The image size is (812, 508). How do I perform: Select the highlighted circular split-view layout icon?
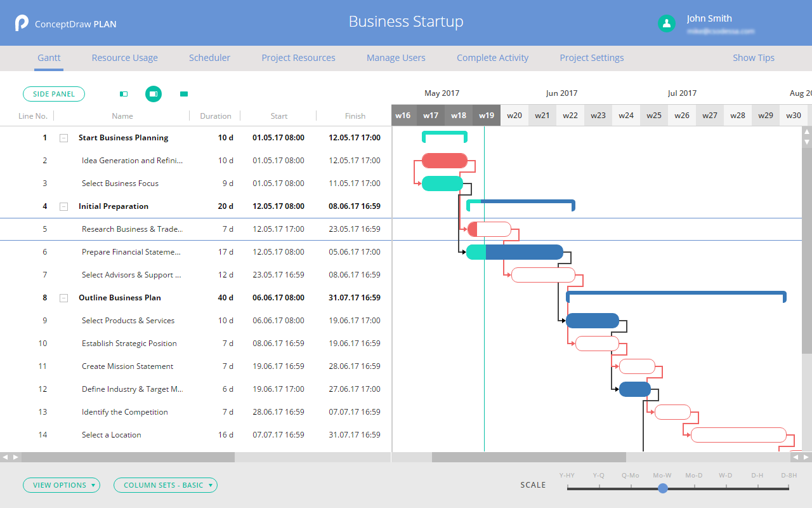coord(153,94)
